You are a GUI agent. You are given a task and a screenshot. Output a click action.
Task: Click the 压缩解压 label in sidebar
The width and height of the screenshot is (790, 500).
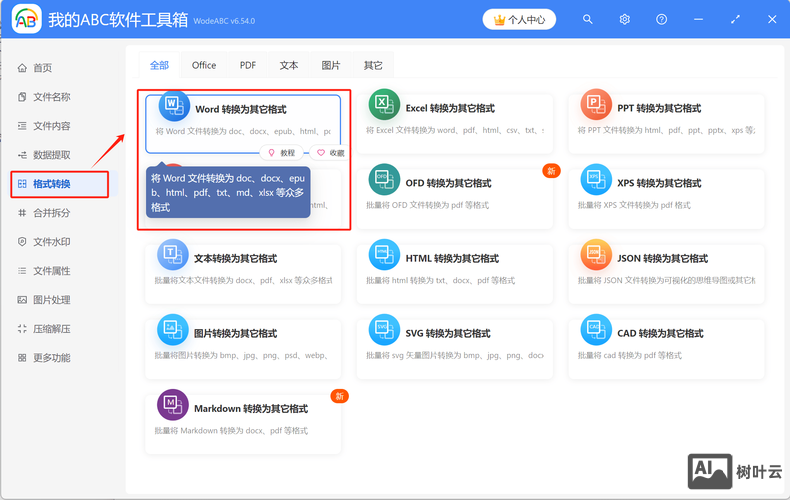[52, 329]
